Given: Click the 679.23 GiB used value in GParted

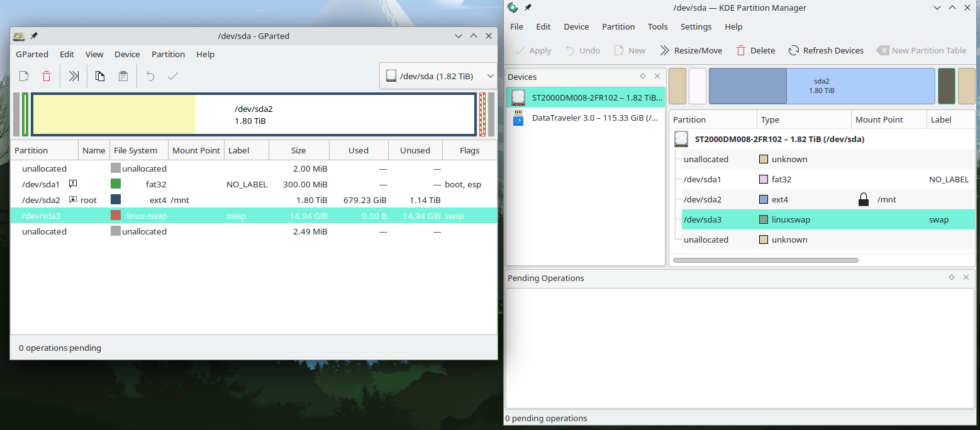Looking at the screenshot, I should tap(365, 200).
